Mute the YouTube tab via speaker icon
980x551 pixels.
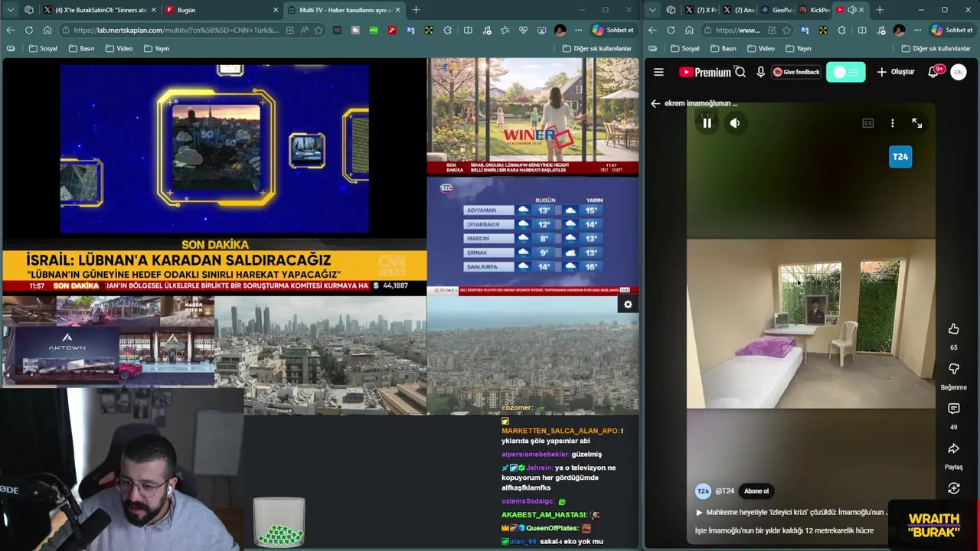[x=851, y=10]
